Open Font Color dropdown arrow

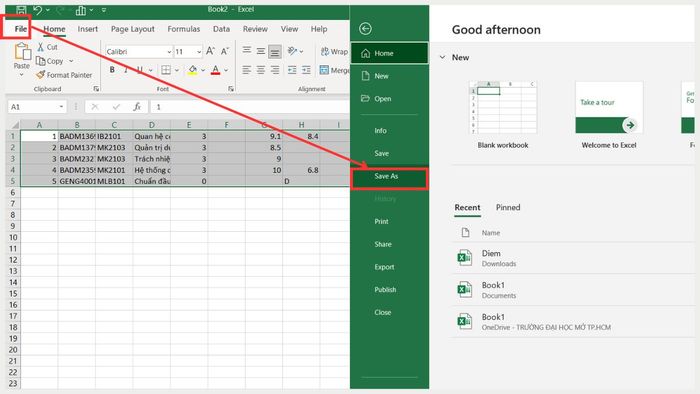(226, 70)
